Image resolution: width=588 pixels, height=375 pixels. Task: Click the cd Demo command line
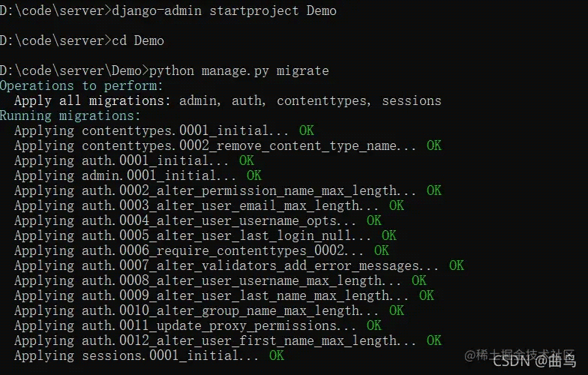[x=138, y=40]
